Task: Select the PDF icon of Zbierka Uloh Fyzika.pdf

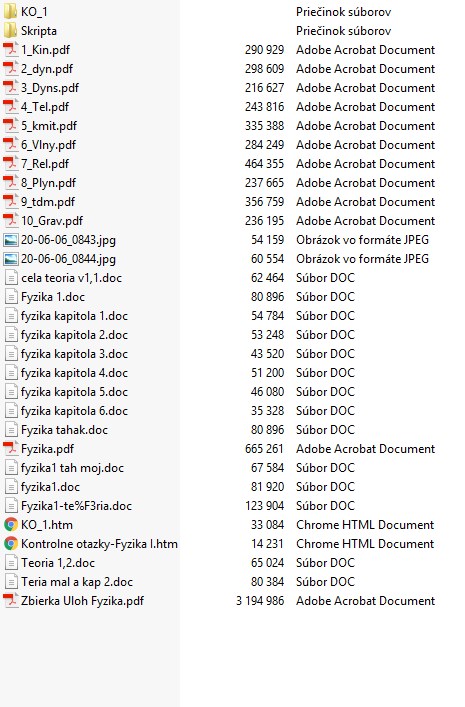Action: (10, 601)
